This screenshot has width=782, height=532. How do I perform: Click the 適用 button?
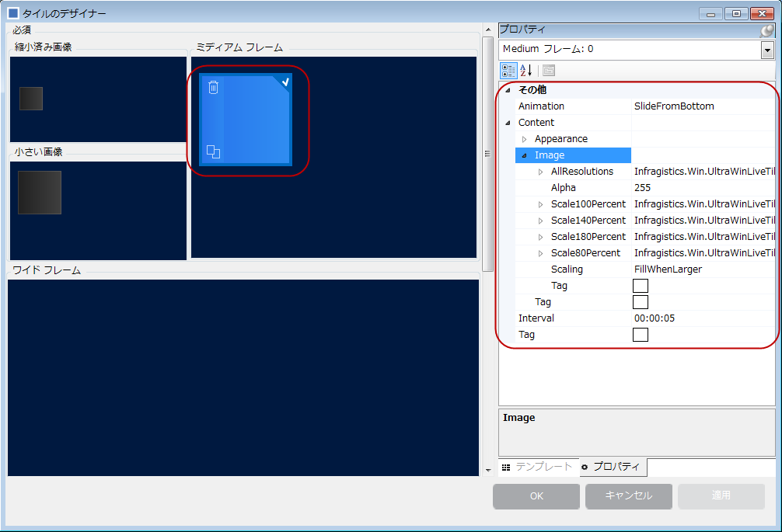pyautogui.click(x=721, y=496)
